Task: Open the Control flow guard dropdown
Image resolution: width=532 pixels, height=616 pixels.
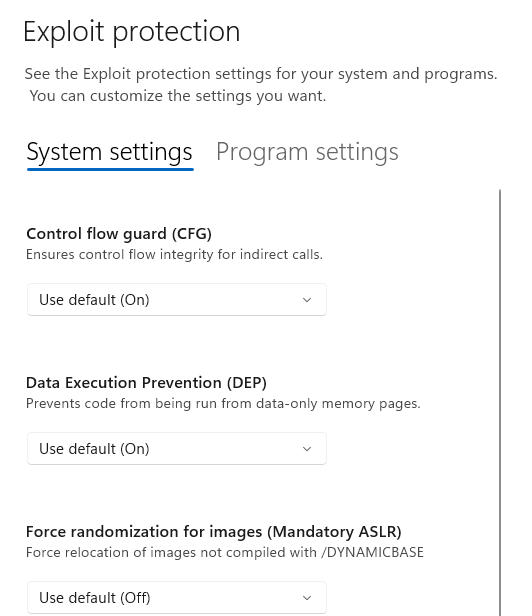Action: (x=177, y=299)
